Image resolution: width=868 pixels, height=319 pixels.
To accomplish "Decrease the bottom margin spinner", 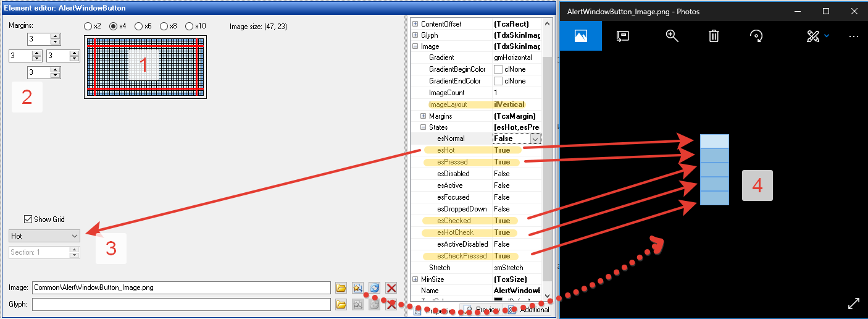I will coord(56,76).
